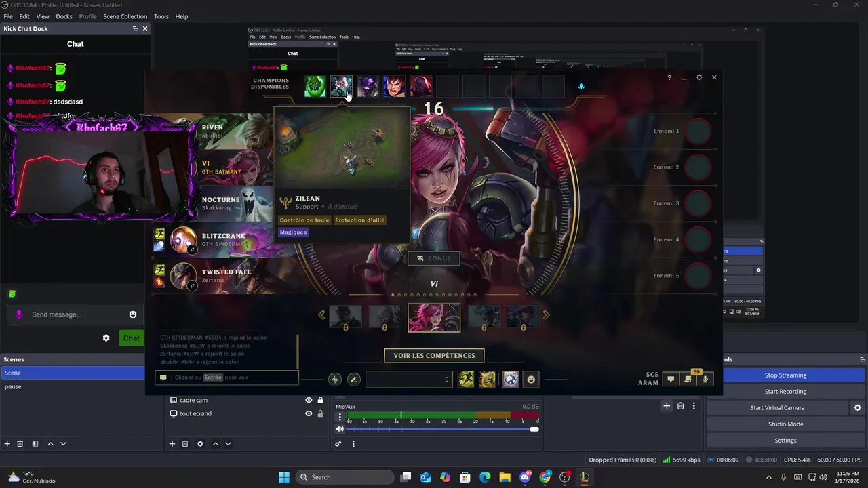Select Zilean from the available champions bench

[341, 86]
